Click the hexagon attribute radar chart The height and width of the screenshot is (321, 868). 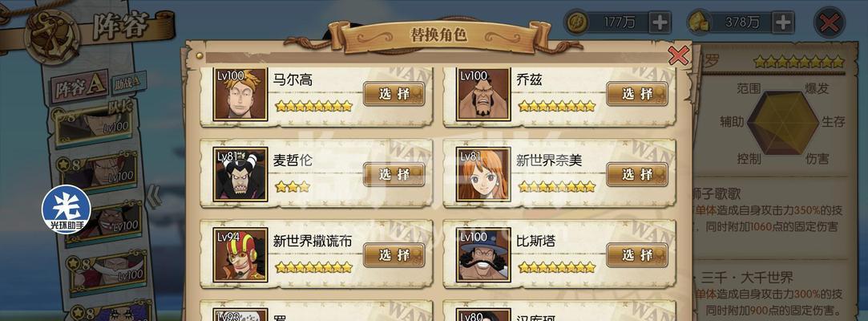click(782, 123)
